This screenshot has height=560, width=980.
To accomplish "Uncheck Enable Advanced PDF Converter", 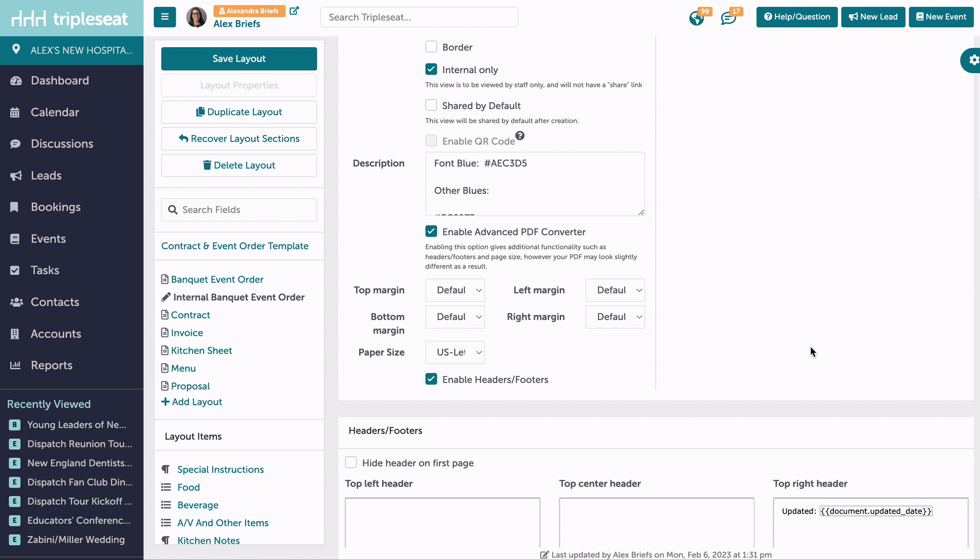I will 431,231.
